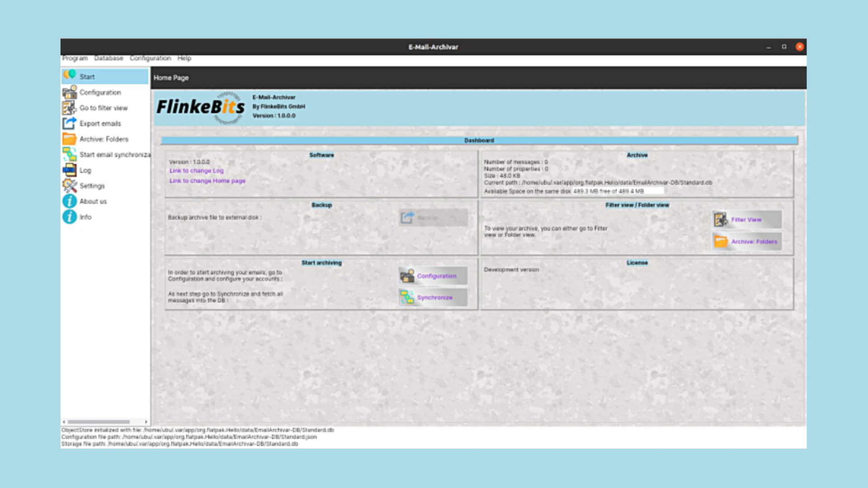Click the Settings tools icon

click(x=70, y=185)
